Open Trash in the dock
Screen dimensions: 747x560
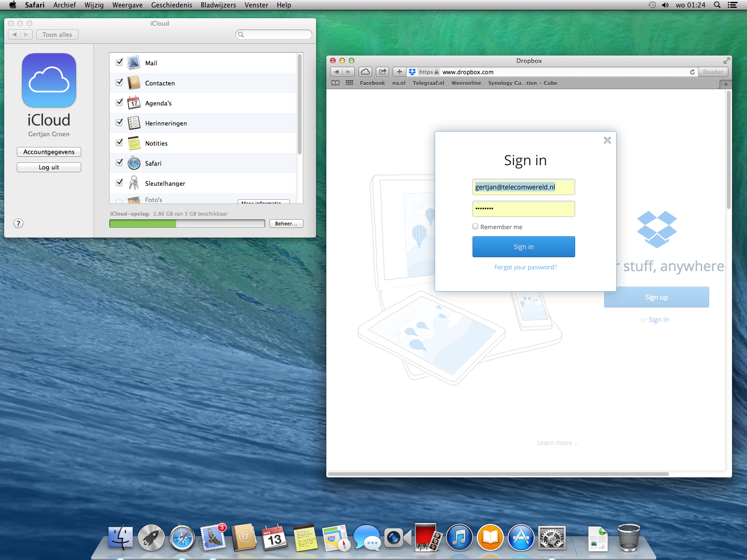tap(628, 538)
